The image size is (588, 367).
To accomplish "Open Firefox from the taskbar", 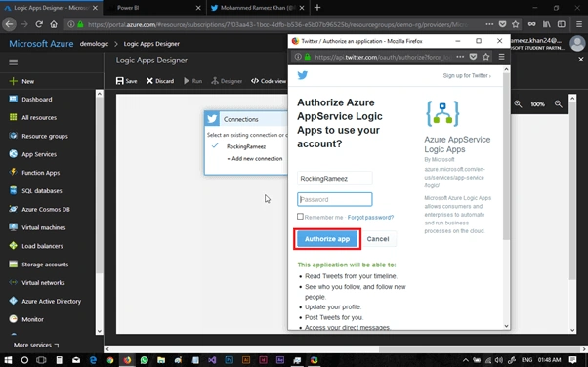I will coord(127,360).
